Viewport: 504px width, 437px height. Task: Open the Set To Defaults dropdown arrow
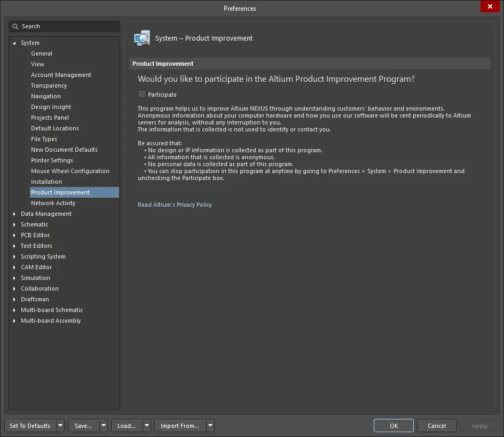click(60, 425)
